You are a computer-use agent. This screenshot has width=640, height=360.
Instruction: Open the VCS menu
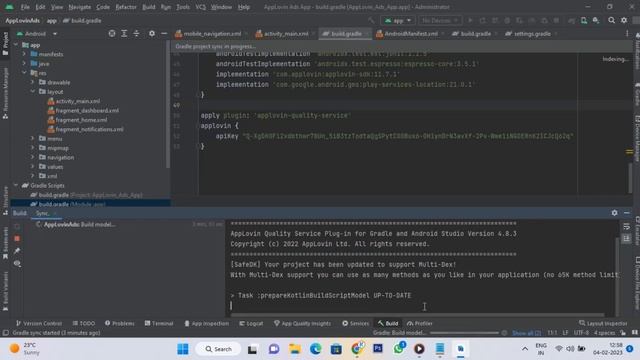click(x=200, y=7)
